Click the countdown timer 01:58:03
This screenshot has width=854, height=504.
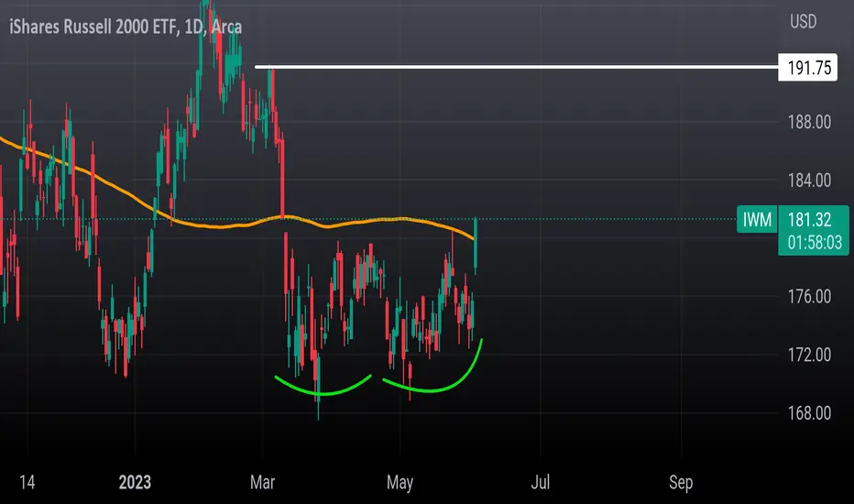click(x=815, y=243)
